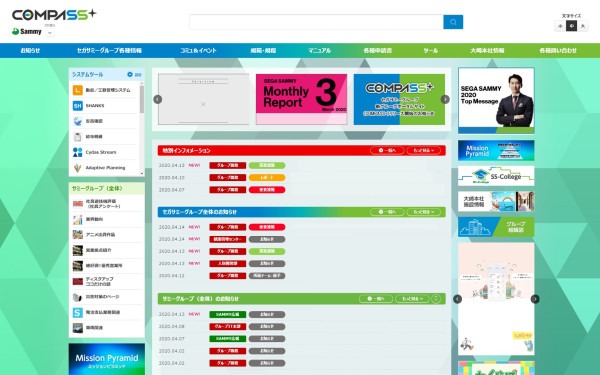Set font size to medium (中)
Screen dimensions: 600x375
point(571,26)
